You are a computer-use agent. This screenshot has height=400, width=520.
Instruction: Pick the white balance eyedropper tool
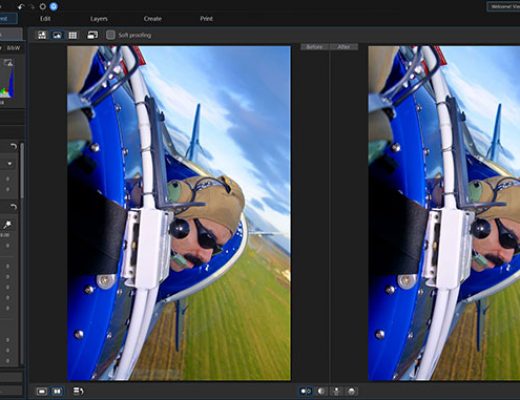7,225
